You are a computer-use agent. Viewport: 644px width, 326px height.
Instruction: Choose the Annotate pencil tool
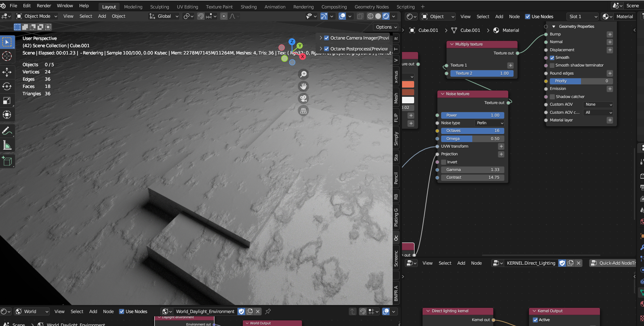pyautogui.click(x=7, y=131)
